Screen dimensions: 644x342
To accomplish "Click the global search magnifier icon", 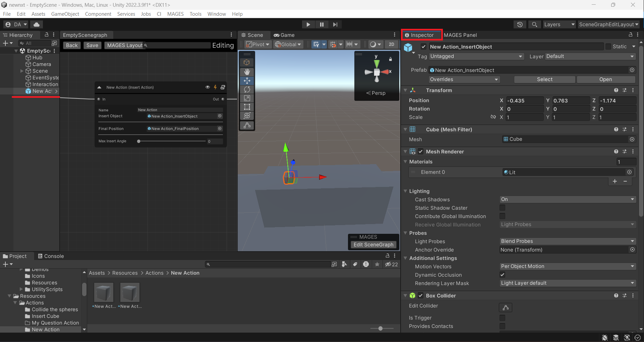I will click(x=534, y=24).
